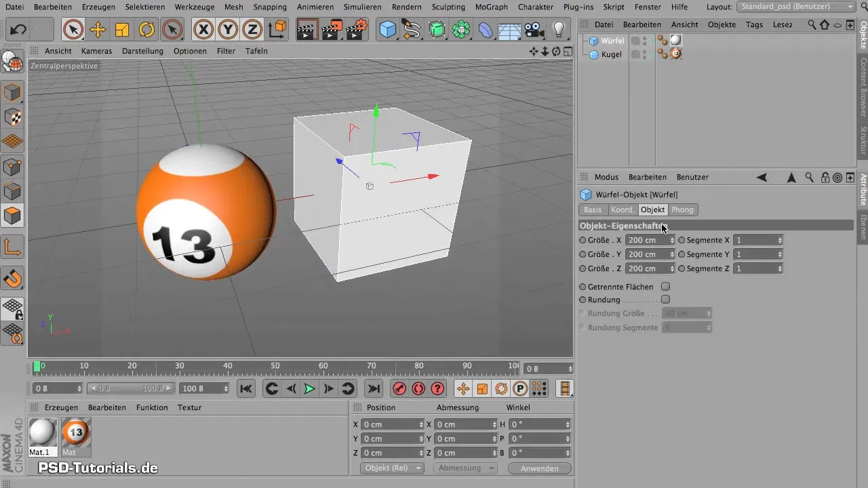Select the Move tool
This screenshot has width=868, height=488.
[98, 30]
